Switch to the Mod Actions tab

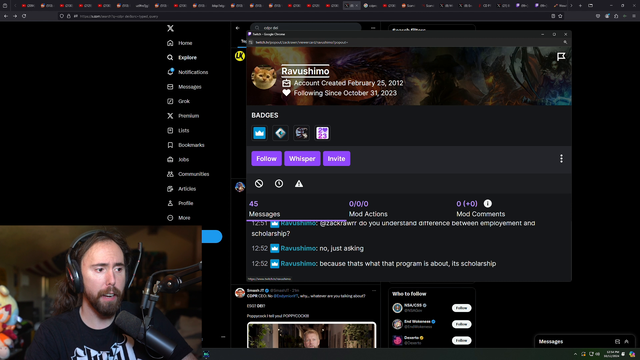pos(368,209)
